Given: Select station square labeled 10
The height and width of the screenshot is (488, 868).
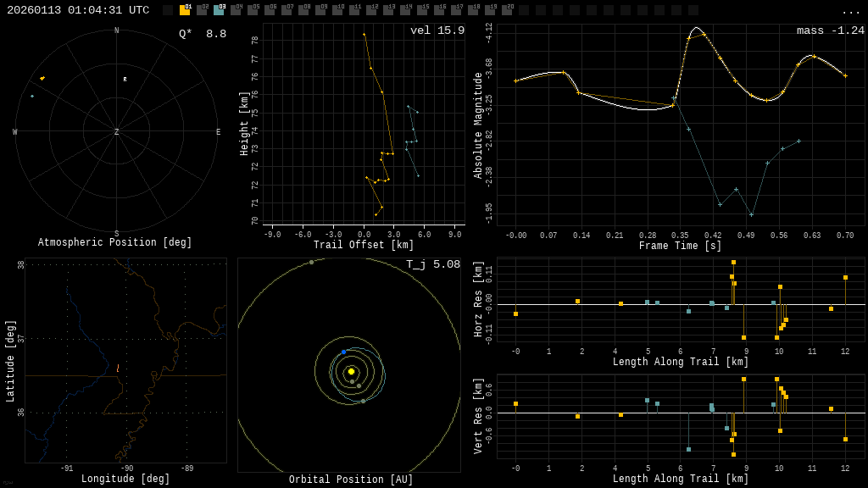Looking at the screenshot, I should click(x=337, y=10).
